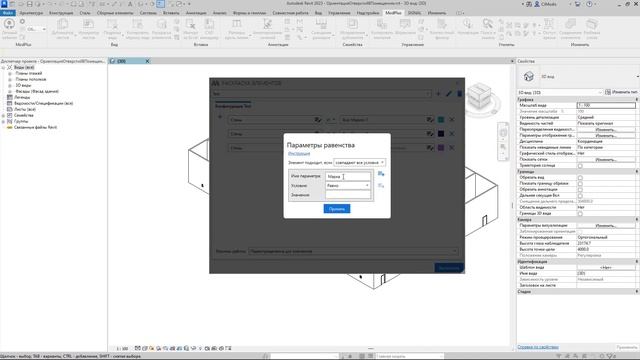Click the Save icon in quick access toolbar
The height and width of the screenshot is (360, 640).
click(29, 4)
